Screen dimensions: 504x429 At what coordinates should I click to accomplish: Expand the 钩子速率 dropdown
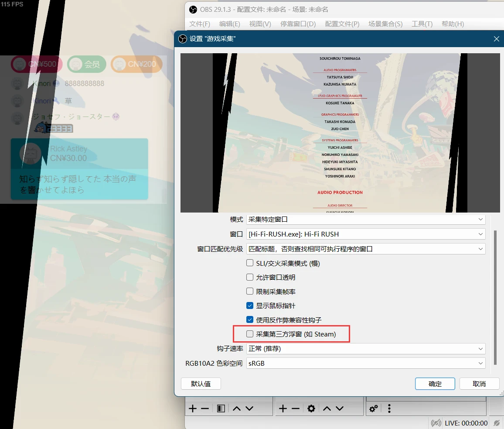[x=366, y=349]
